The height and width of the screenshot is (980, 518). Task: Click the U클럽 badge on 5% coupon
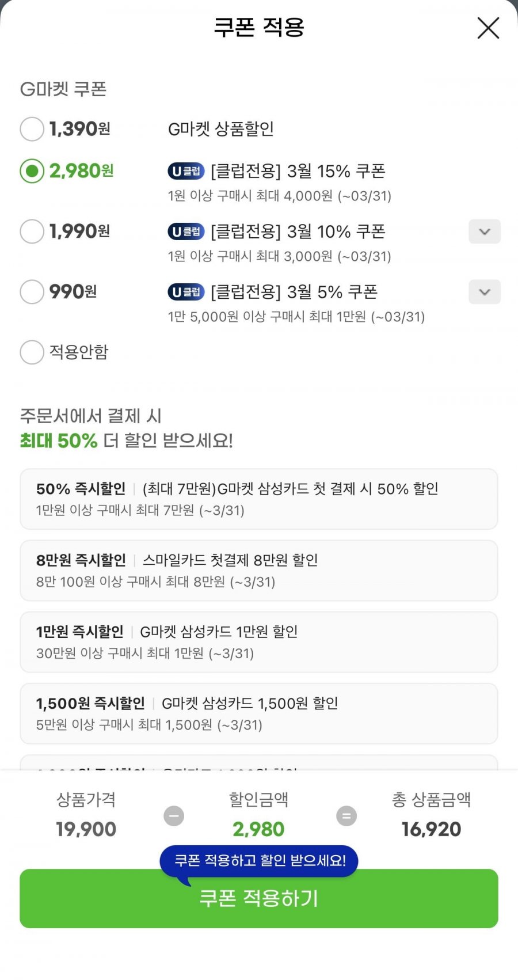point(186,292)
